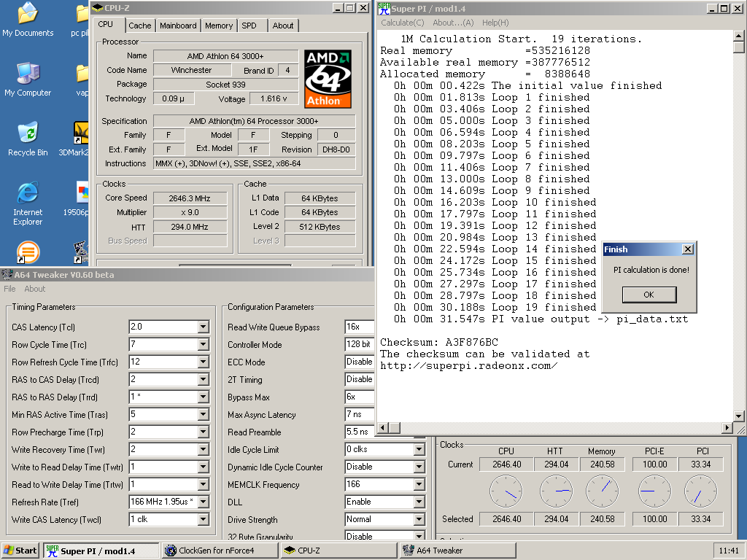Open the SPD tab in CPU-Z

tap(249, 26)
